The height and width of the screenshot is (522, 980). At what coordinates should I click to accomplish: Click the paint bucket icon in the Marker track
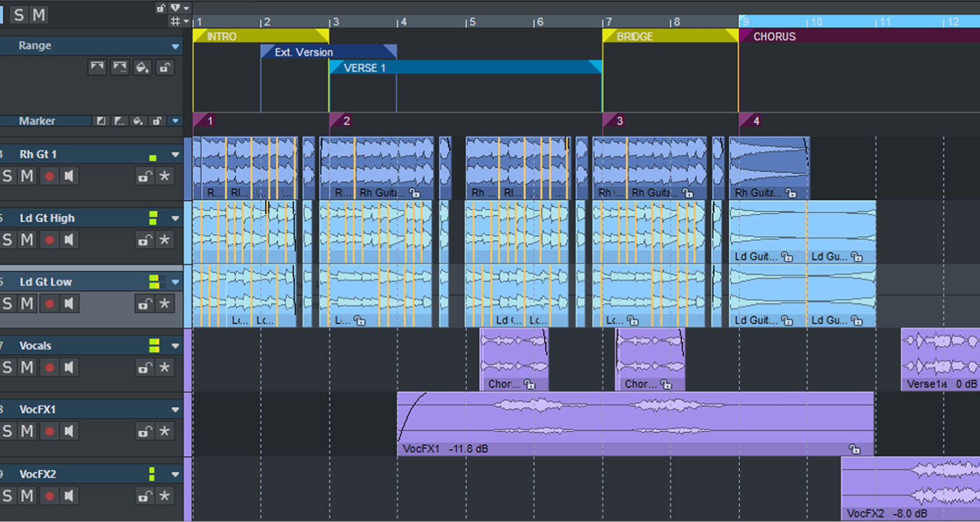click(x=138, y=121)
